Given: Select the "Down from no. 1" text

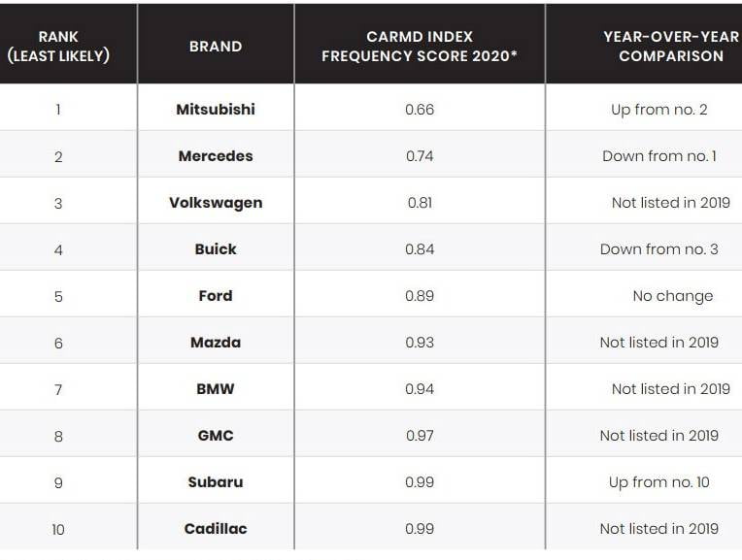Looking at the screenshot, I should click(659, 156).
